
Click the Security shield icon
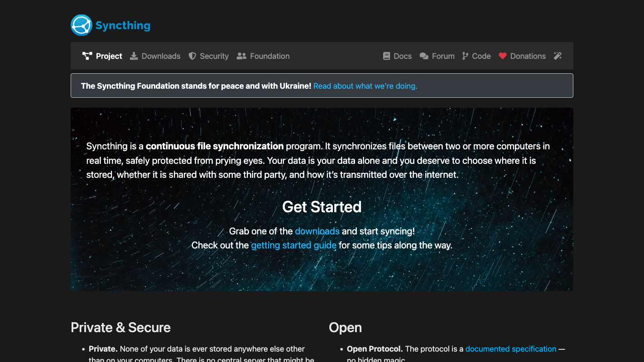[x=192, y=56]
